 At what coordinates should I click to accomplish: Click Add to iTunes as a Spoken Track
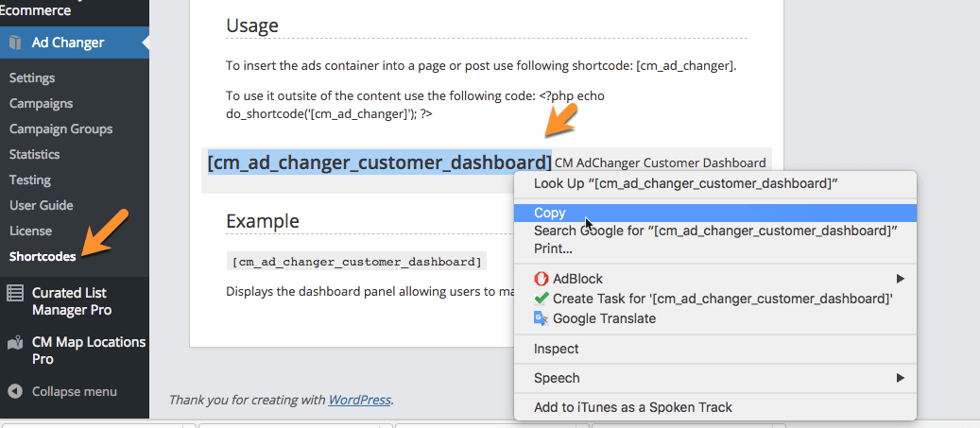[x=633, y=407]
